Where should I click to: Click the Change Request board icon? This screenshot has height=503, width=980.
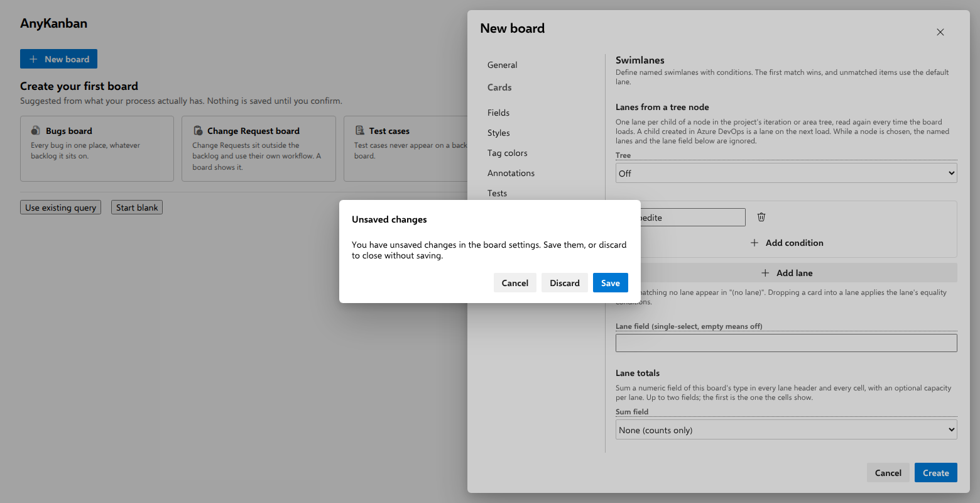[198, 130]
